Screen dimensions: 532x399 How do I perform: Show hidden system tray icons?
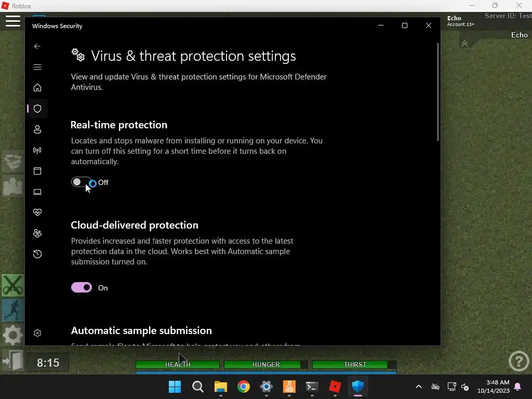(419, 387)
